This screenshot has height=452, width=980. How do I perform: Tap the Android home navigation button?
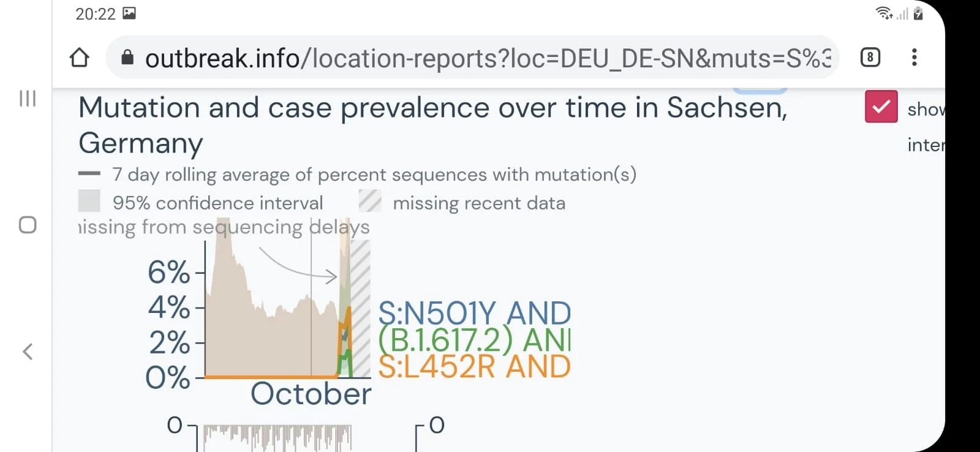(x=28, y=225)
